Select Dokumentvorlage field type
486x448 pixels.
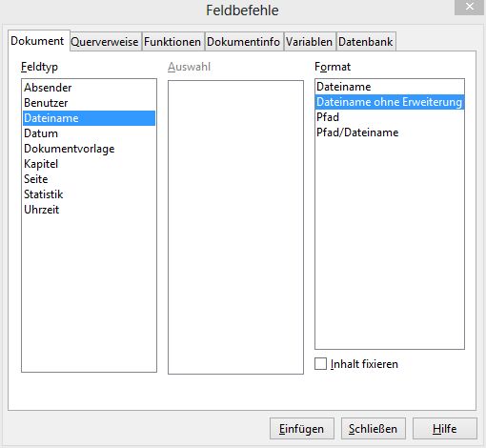coord(89,149)
